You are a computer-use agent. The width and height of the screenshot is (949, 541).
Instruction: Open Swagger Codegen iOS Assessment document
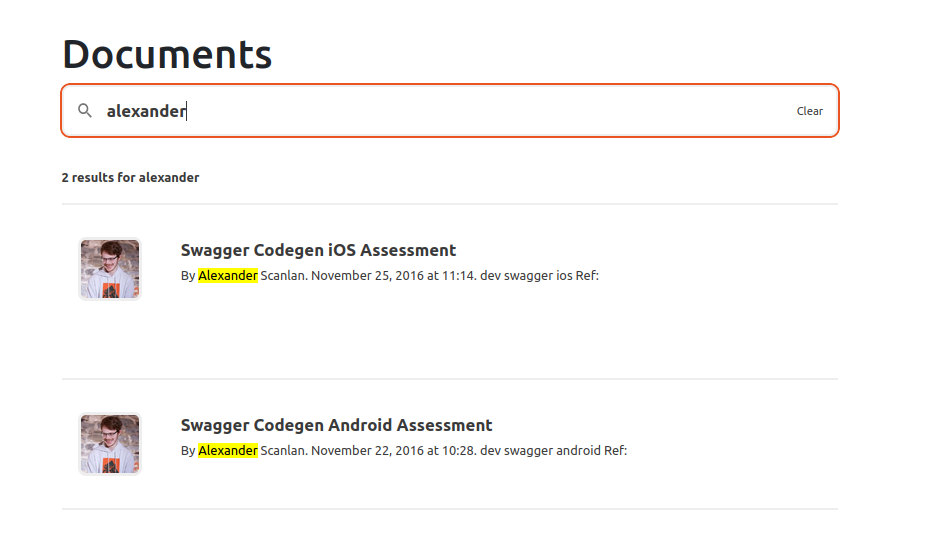pyautogui.click(x=318, y=250)
